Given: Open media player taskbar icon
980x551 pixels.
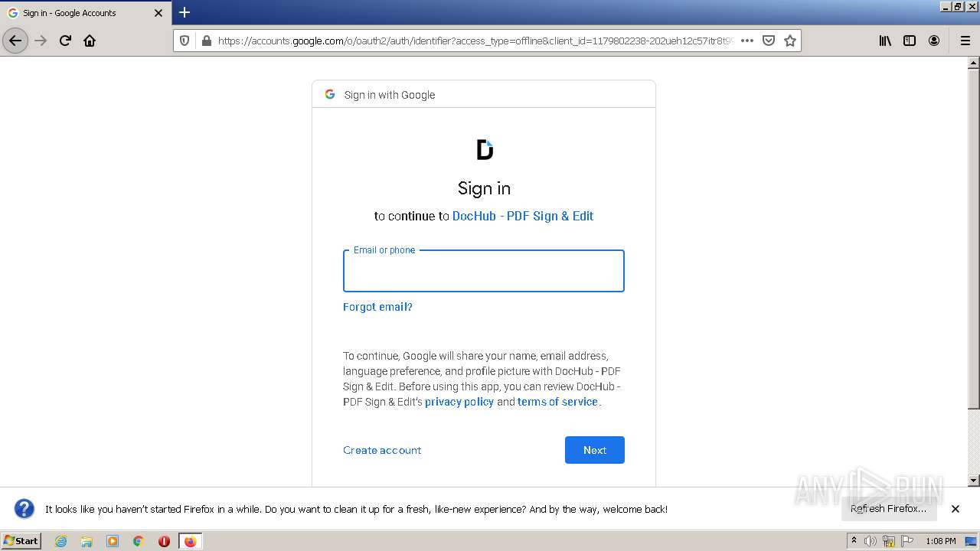Looking at the screenshot, I should click(x=113, y=541).
